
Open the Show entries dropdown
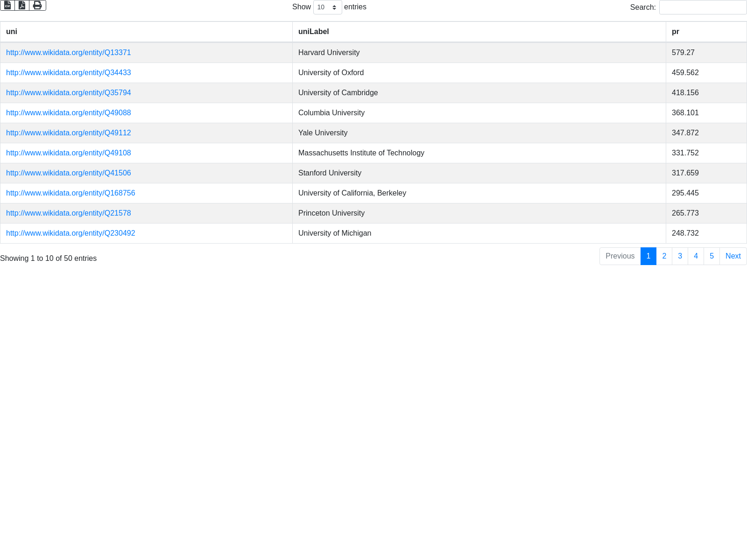point(327,7)
